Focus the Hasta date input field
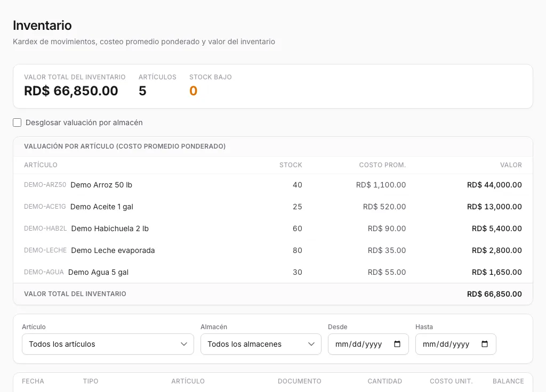The image size is (546, 392). pos(455,344)
